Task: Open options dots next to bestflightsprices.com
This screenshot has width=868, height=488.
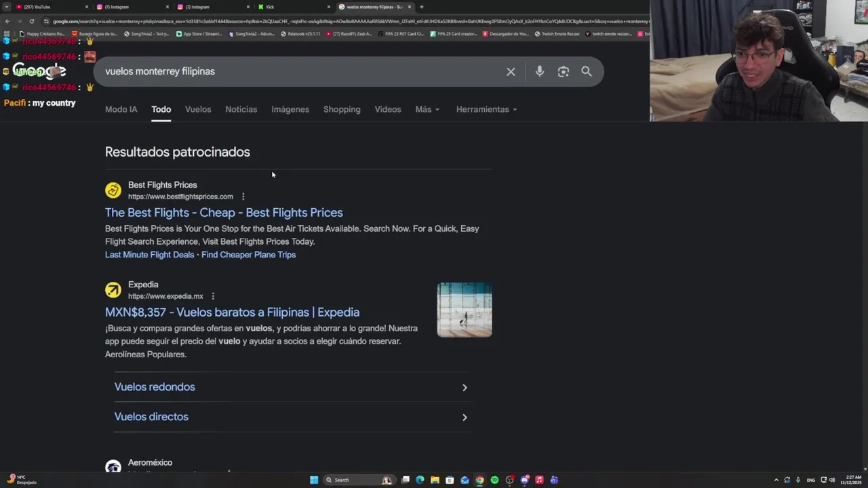Action: 243,197
